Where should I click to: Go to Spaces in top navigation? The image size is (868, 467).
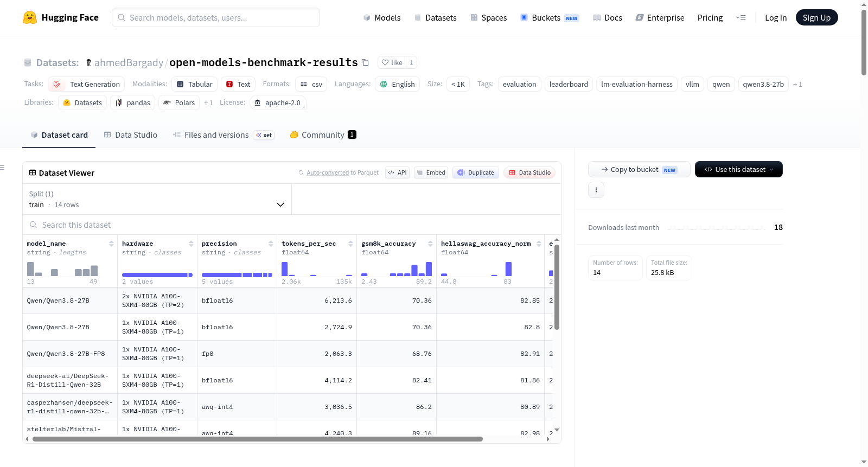(x=489, y=17)
